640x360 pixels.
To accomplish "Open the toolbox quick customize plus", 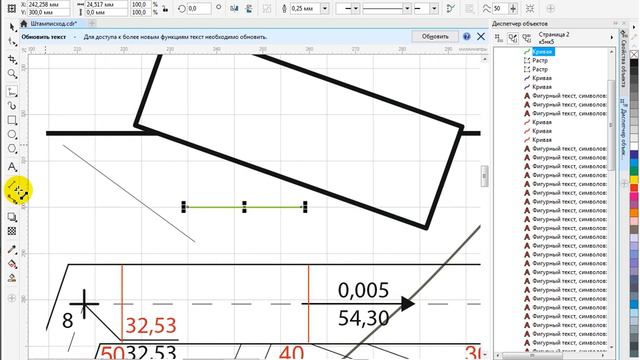I will click(12, 298).
